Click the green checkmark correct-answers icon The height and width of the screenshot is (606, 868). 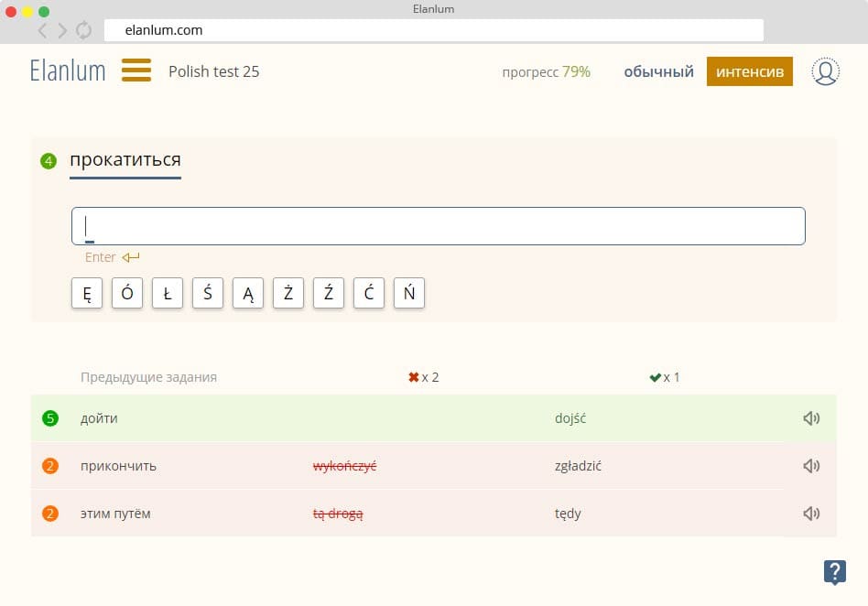[x=656, y=377]
